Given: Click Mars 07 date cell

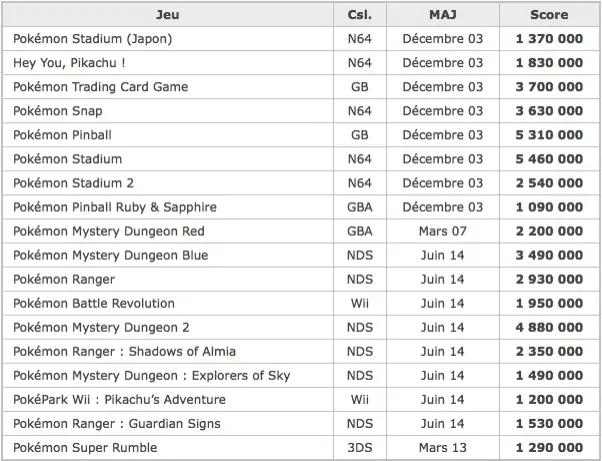Looking at the screenshot, I should tap(443, 231).
